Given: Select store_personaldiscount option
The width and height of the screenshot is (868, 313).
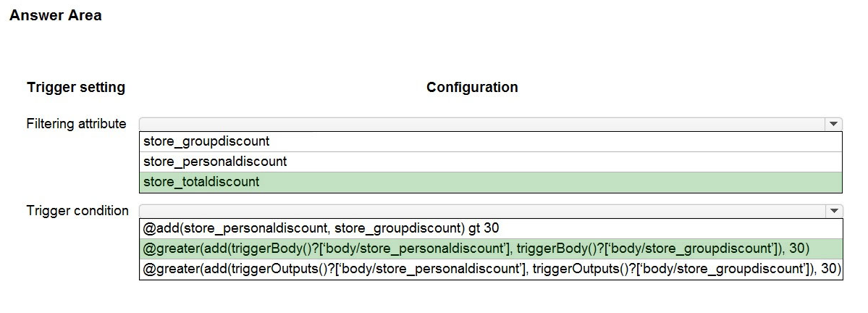Looking at the screenshot, I should click(x=215, y=162).
